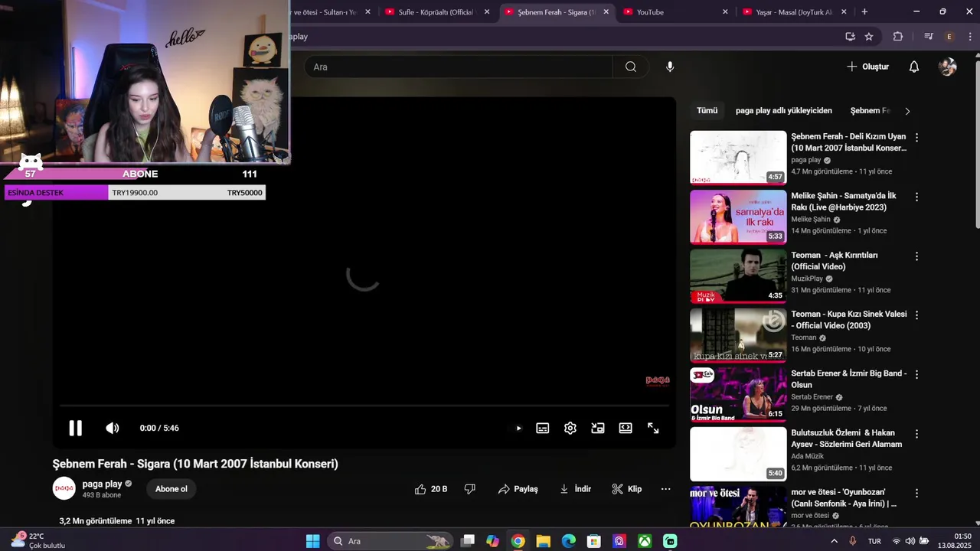Install app with the address bar screen icon
Viewport: 980px width, 551px height.
pos(850,36)
